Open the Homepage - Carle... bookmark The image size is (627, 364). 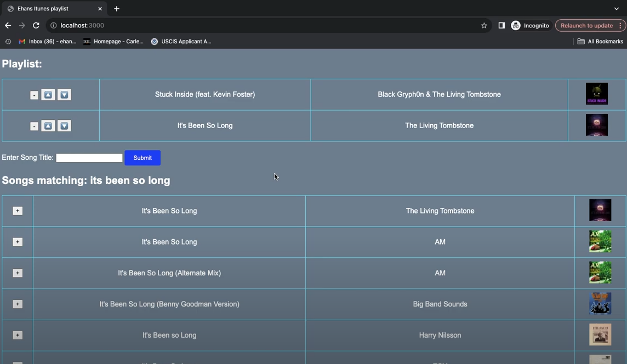[113, 41]
